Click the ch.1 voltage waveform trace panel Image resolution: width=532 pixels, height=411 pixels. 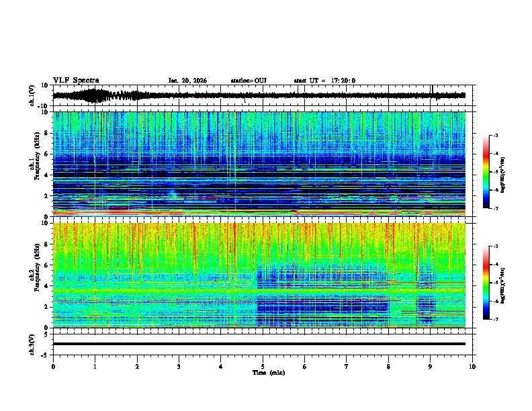263,95
